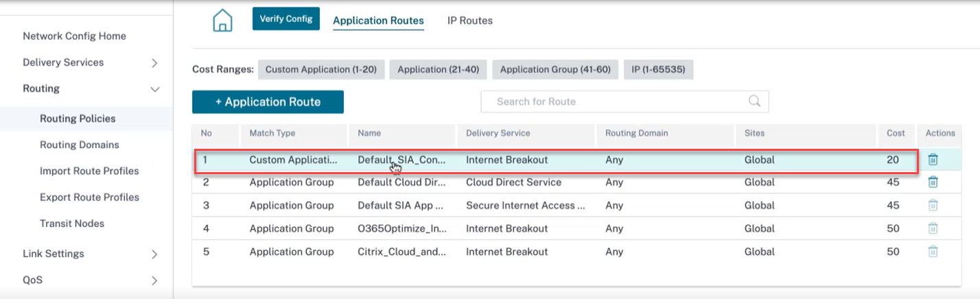Add a new Application Route
The width and height of the screenshot is (980, 299).
pyautogui.click(x=268, y=101)
